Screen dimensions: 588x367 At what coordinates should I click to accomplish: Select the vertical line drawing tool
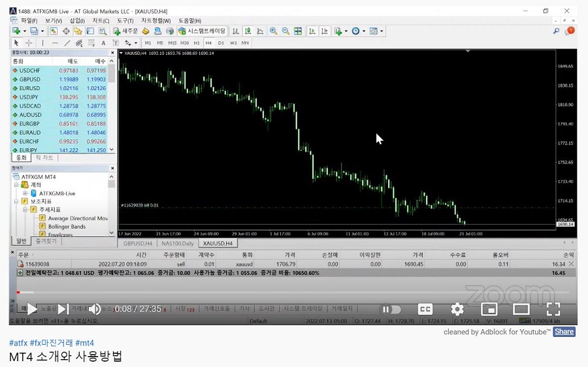tap(42, 43)
